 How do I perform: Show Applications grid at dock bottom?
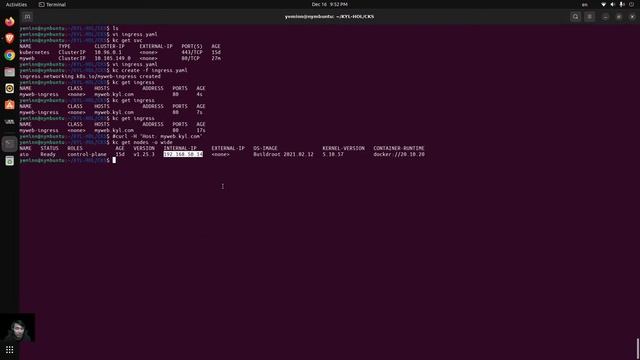[x=9, y=350]
